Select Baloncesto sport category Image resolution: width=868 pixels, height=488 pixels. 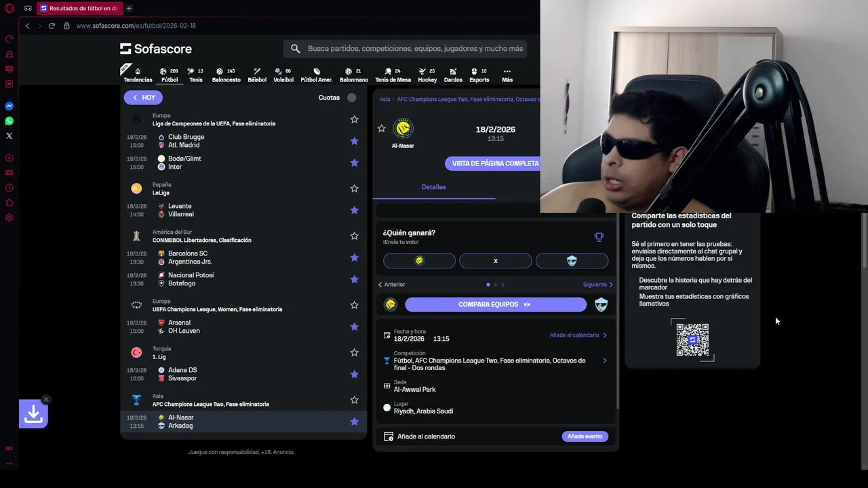pos(226,75)
